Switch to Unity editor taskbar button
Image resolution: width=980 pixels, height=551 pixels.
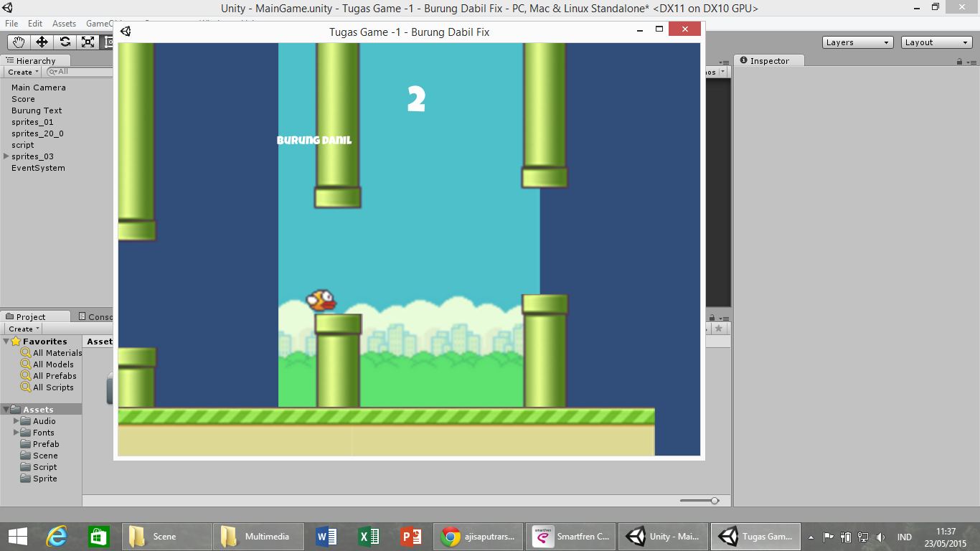(x=663, y=536)
